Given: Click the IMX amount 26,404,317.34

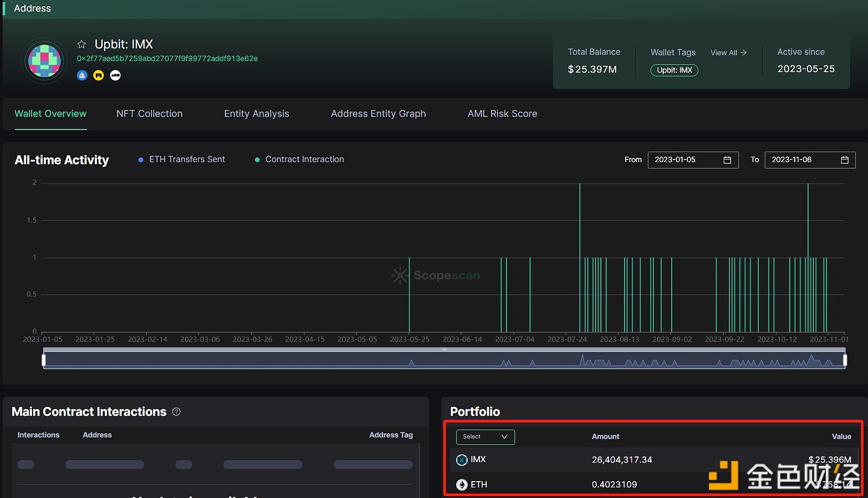Looking at the screenshot, I should (622, 460).
